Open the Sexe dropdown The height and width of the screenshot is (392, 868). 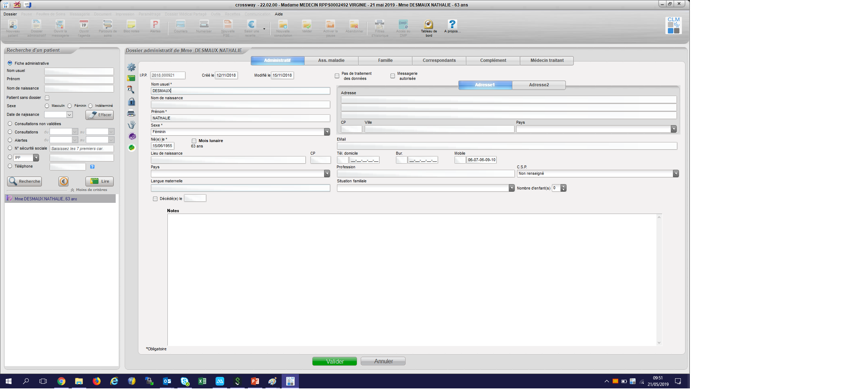point(327,132)
